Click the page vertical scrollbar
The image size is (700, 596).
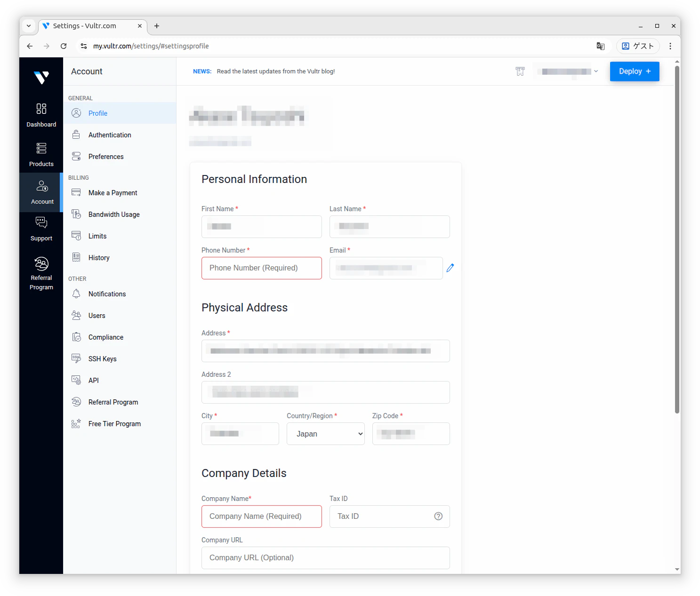tap(677, 239)
